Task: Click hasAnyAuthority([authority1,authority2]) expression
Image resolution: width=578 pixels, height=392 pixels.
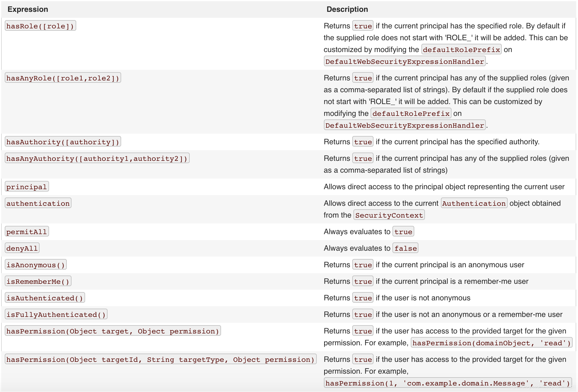Action: 97,158
